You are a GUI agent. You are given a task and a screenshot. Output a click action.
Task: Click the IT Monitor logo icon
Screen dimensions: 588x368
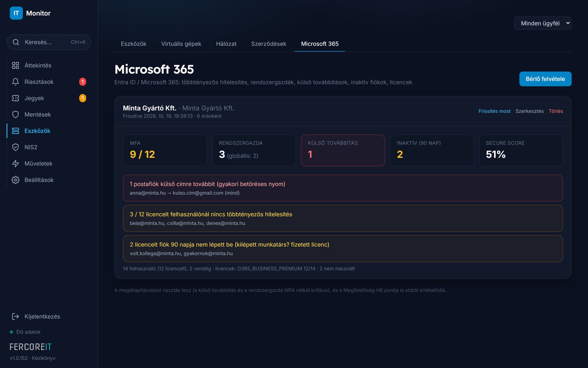(x=16, y=13)
